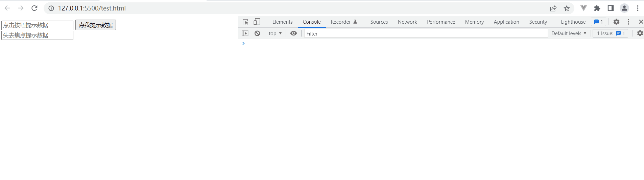Viewport: 644px width, 180px height.
Task: Share this page icon in address bar
Action: 553,8
